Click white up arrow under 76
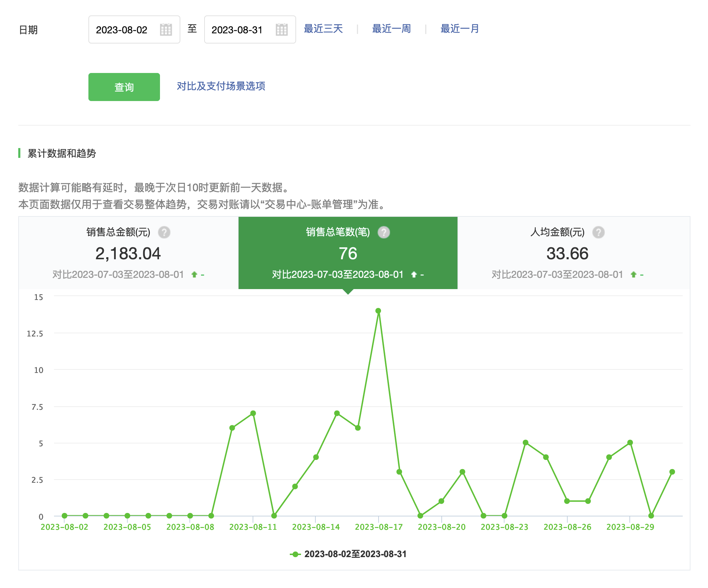Image resolution: width=708 pixels, height=588 pixels. 414,275
